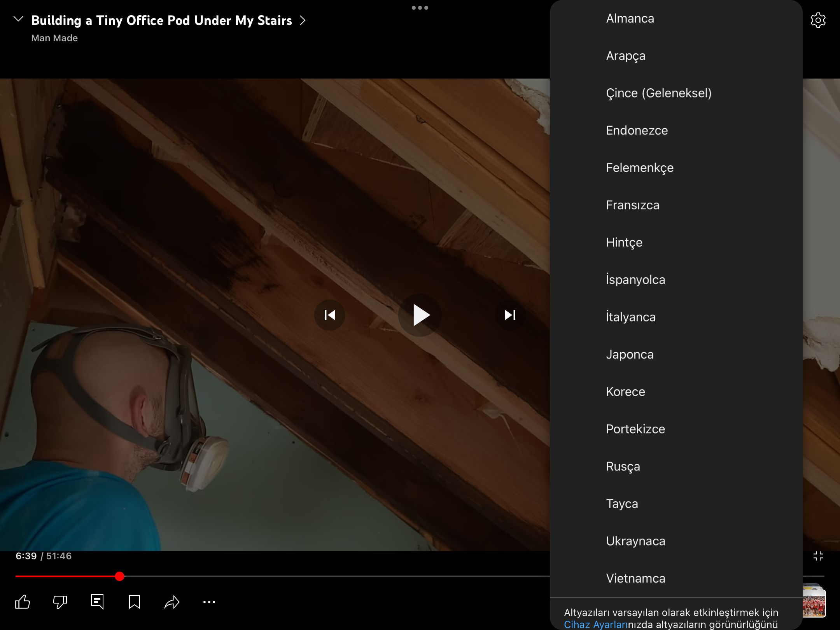This screenshot has width=840, height=630.
Task: Open the Cihaz Ayarları link
Action: click(596, 625)
